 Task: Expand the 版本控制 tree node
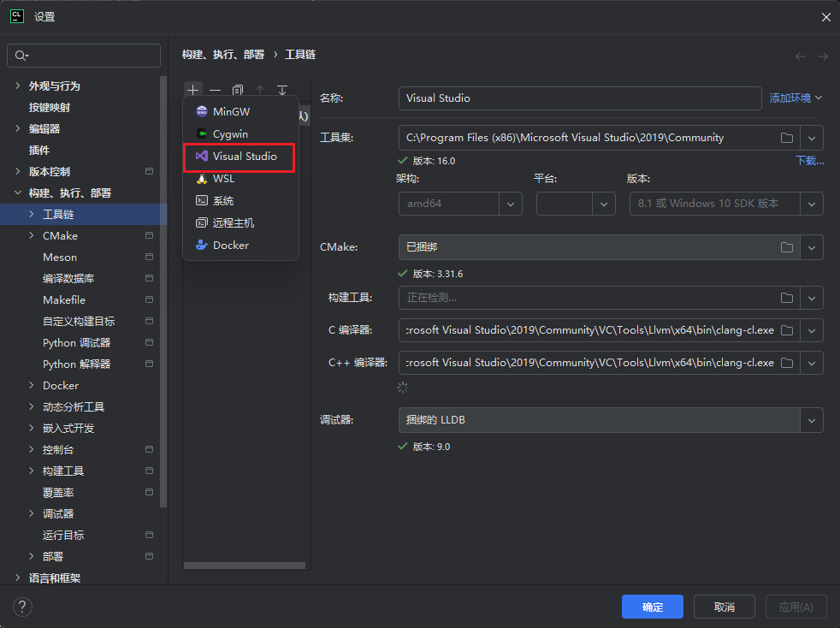(x=18, y=171)
